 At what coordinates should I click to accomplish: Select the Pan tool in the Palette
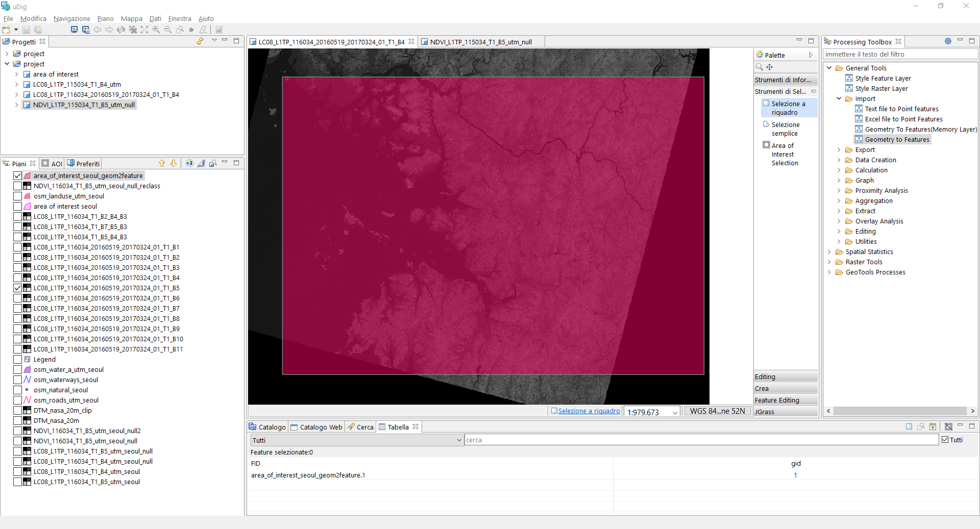[x=770, y=67]
